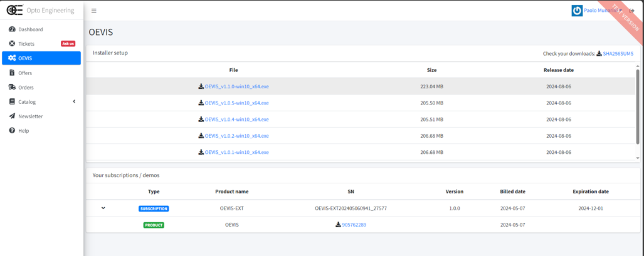Click the SN column header
This screenshot has height=256, width=644.
[x=351, y=192]
